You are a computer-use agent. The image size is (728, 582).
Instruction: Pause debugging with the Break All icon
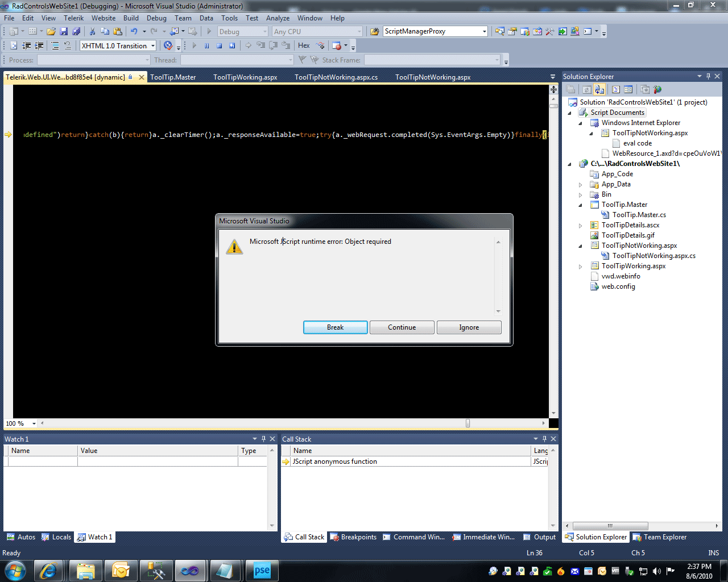[x=207, y=46]
